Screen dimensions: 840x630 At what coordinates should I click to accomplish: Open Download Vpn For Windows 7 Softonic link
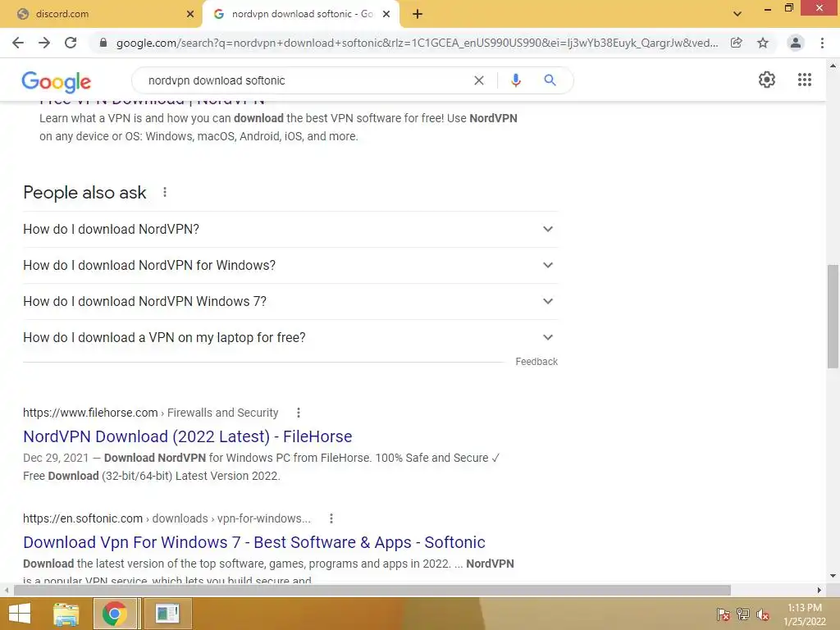[x=254, y=542]
